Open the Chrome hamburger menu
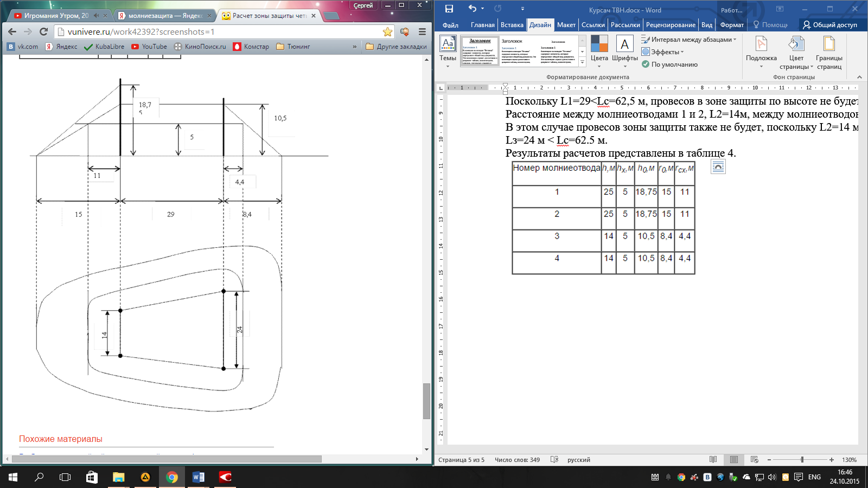868x488 pixels. [422, 32]
